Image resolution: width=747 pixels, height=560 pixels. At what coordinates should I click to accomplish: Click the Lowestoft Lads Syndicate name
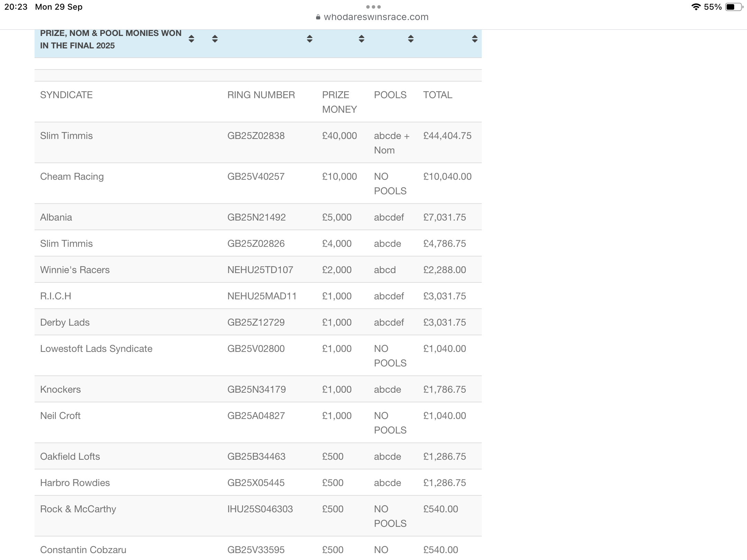(96, 349)
